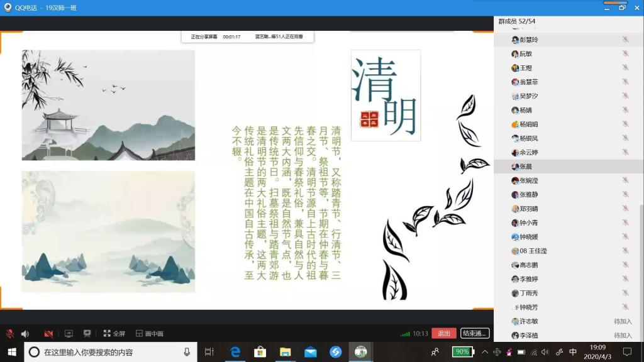This screenshot has height=362, width=644.
Task: Click member 许志敏 awaiting to join
Action: click(x=528, y=321)
